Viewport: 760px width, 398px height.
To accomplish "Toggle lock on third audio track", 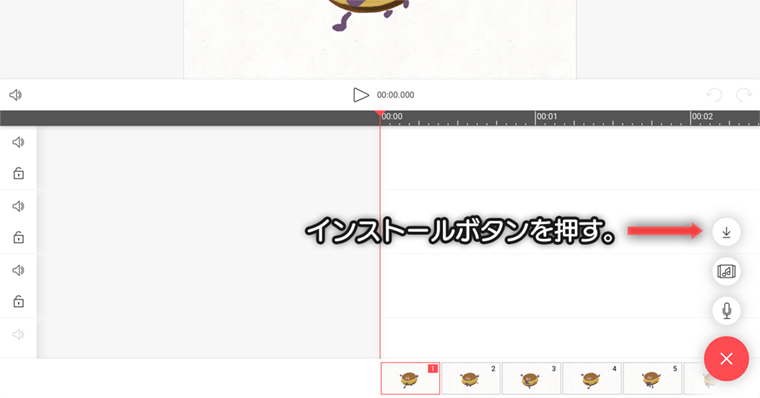I will pyautogui.click(x=18, y=301).
